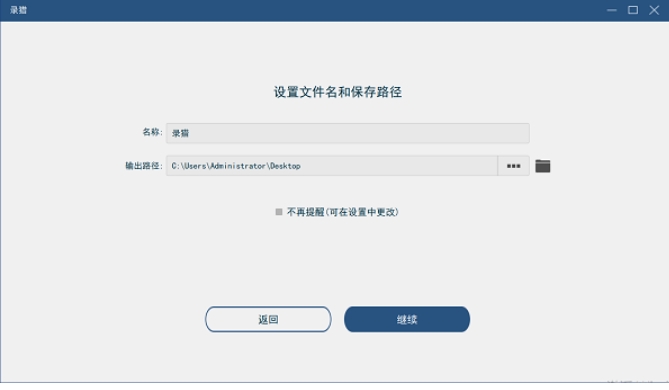Minimize the 录猎 window
669x390 pixels.
(612, 10)
